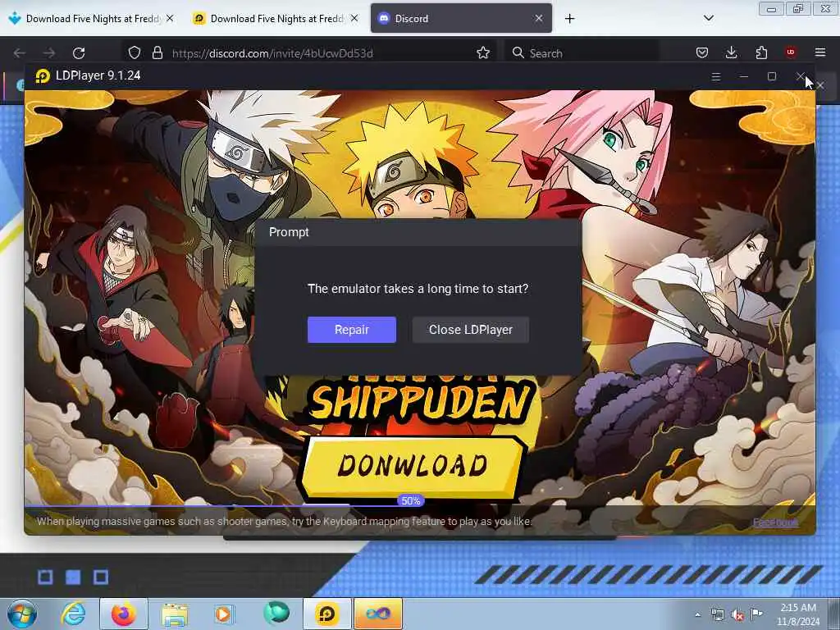Click the first square dot on the web page

pyautogui.click(x=46, y=577)
